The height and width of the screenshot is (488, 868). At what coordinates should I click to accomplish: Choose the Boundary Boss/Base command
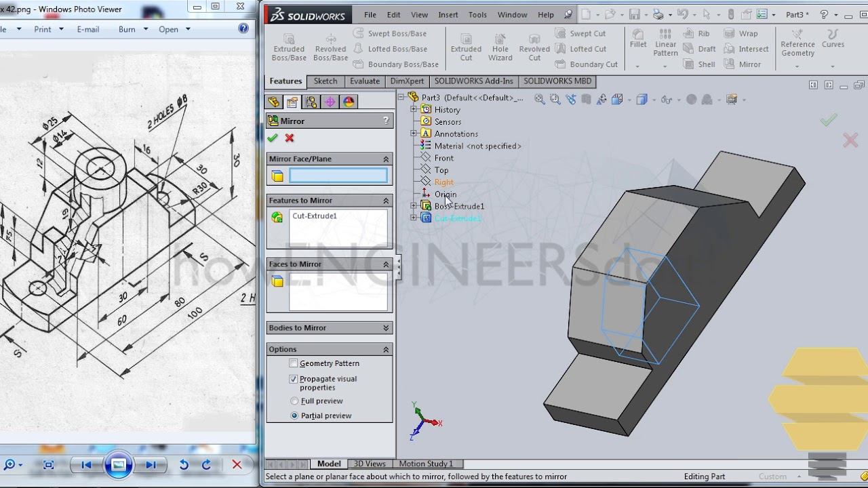pyautogui.click(x=396, y=64)
